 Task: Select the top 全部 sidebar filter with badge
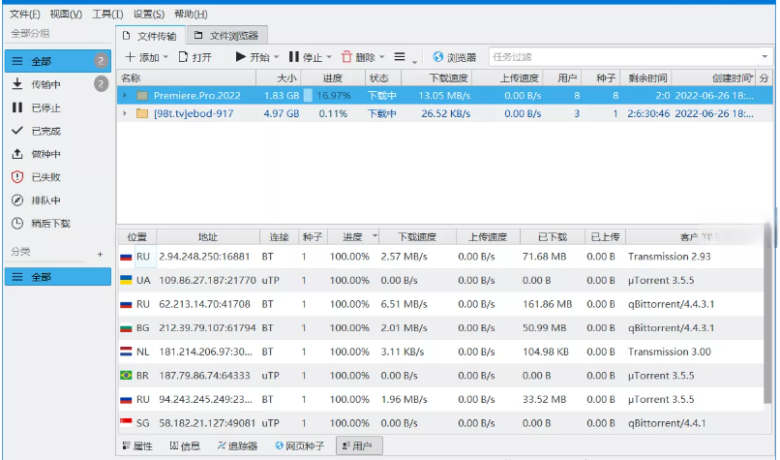58,61
